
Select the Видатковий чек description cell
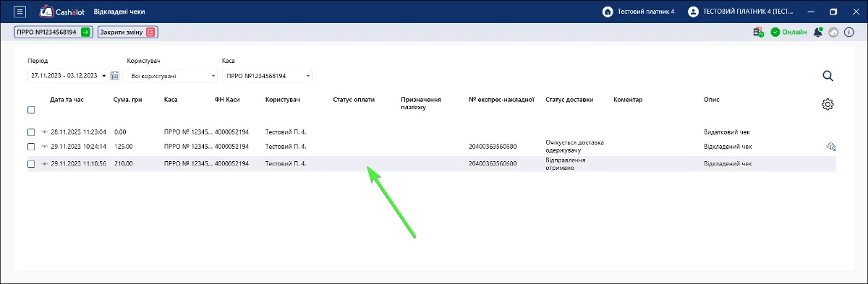tap(728, 132)
